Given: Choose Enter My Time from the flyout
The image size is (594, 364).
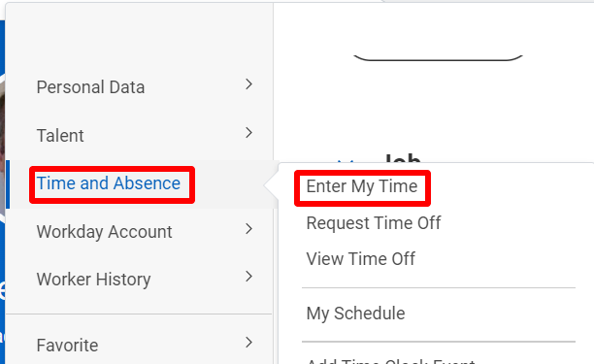Looking at the screenshot, I should pos(362,186).
